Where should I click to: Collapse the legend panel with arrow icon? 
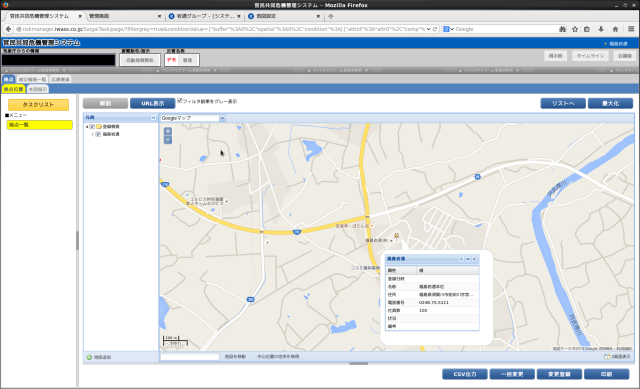[x=153, y=118]
